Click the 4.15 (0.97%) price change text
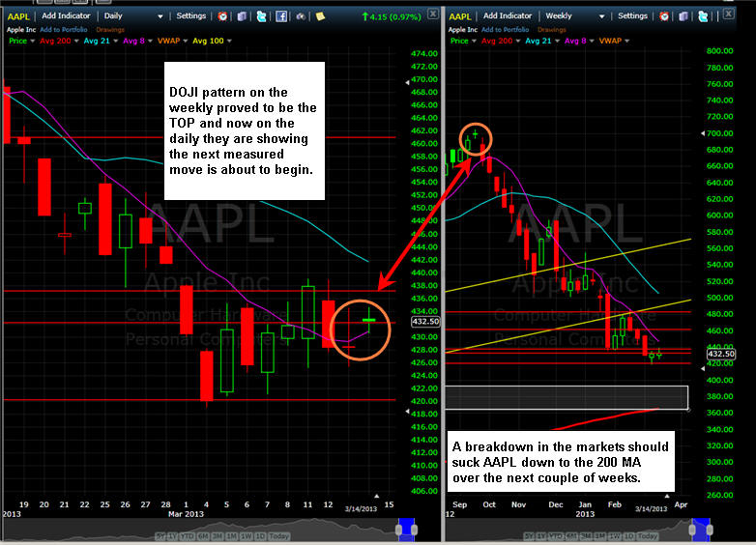Viewport: 756px width, 545px height. click(392, 16)
